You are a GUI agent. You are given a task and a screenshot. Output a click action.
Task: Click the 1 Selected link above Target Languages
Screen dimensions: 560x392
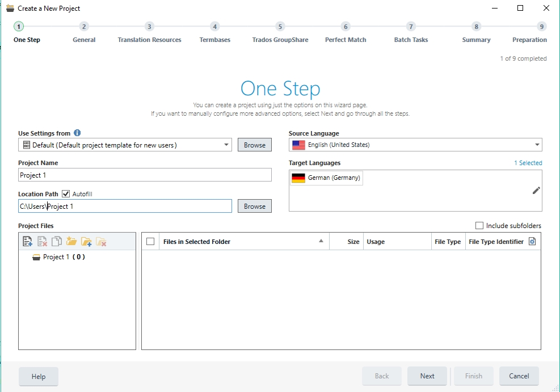pos(528,163)
